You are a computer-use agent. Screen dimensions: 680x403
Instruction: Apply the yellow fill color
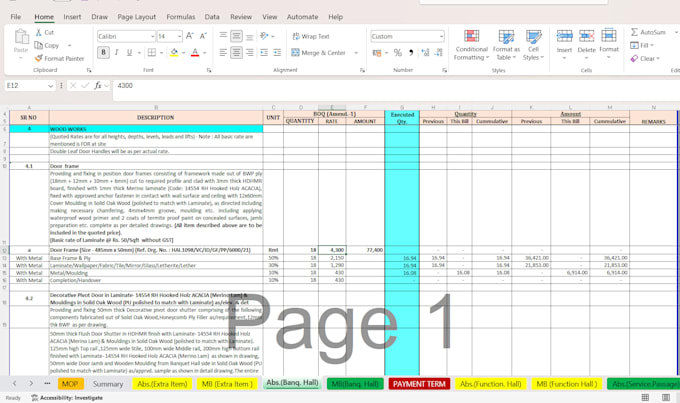[x=174, y=52]
